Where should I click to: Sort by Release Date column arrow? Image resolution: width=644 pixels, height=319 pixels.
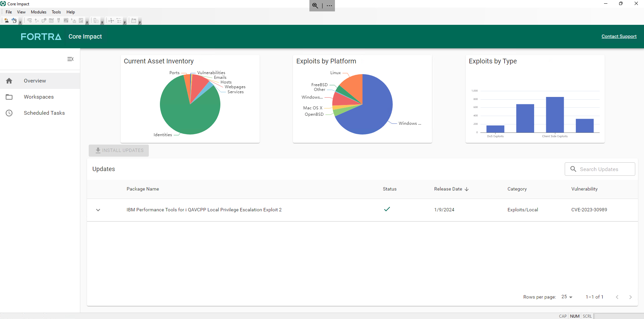(x=467, y=189)
